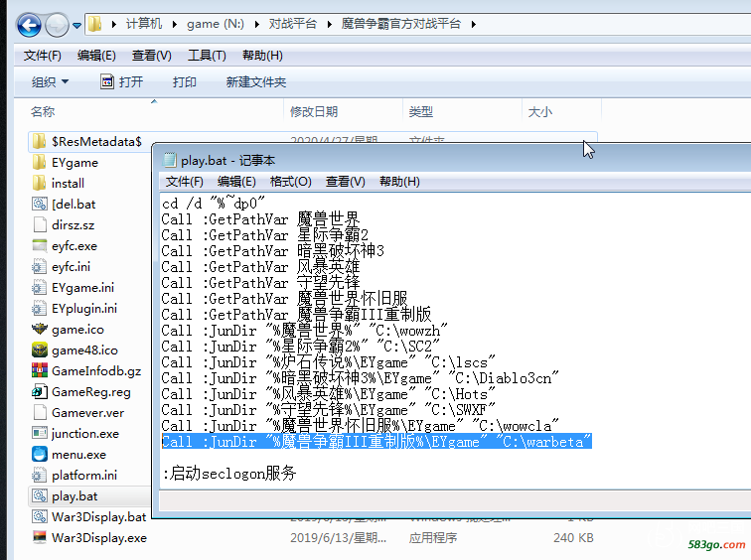The image size is (751, 560).
Task: Select the Gamever.ver file icon
Action: 40,413
